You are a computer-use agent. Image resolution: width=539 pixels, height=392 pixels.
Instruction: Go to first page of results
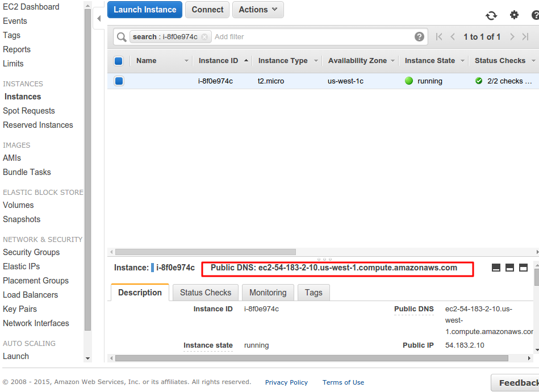click(439, 37)
